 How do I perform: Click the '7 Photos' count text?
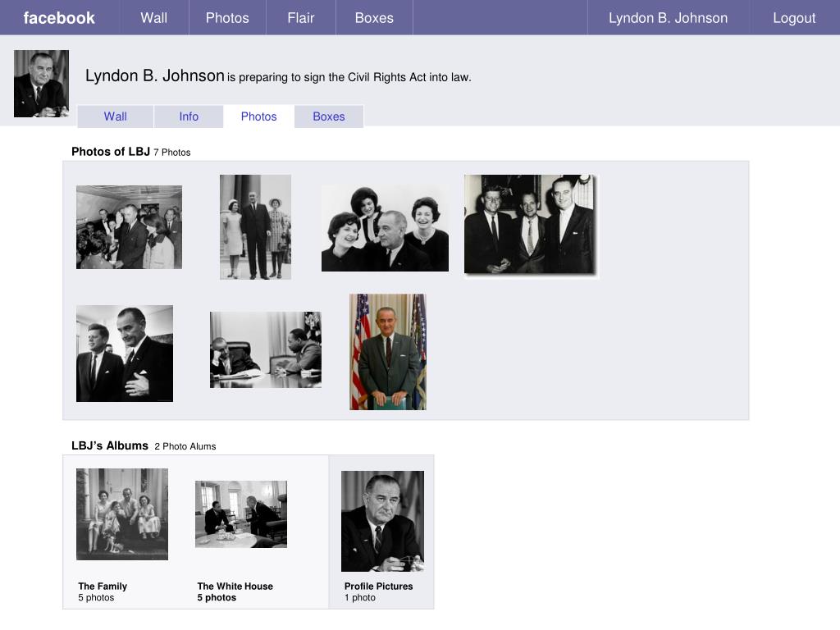[x=172, y=153]
